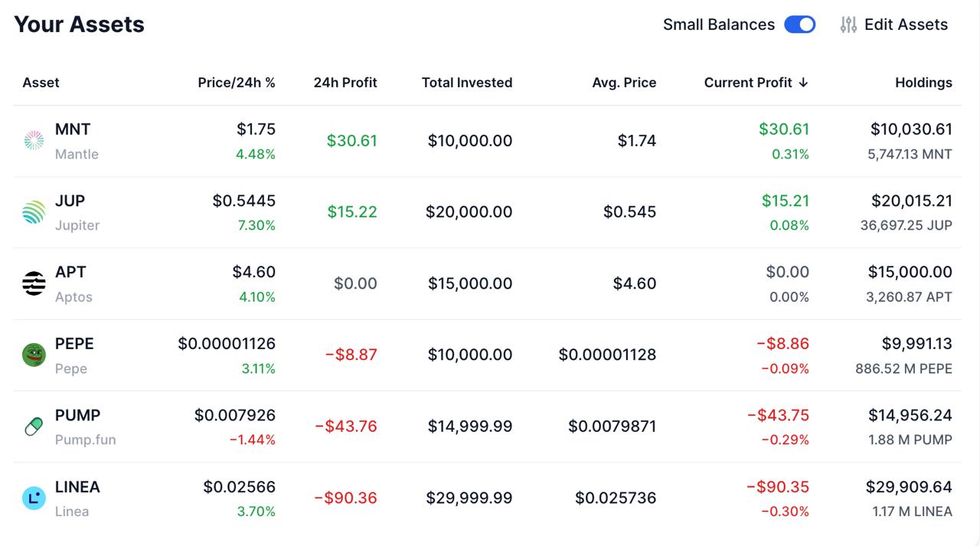980x546 pixels.
Task: Click the Pump.fun pill icon
Action: click(x=34, y=427)
